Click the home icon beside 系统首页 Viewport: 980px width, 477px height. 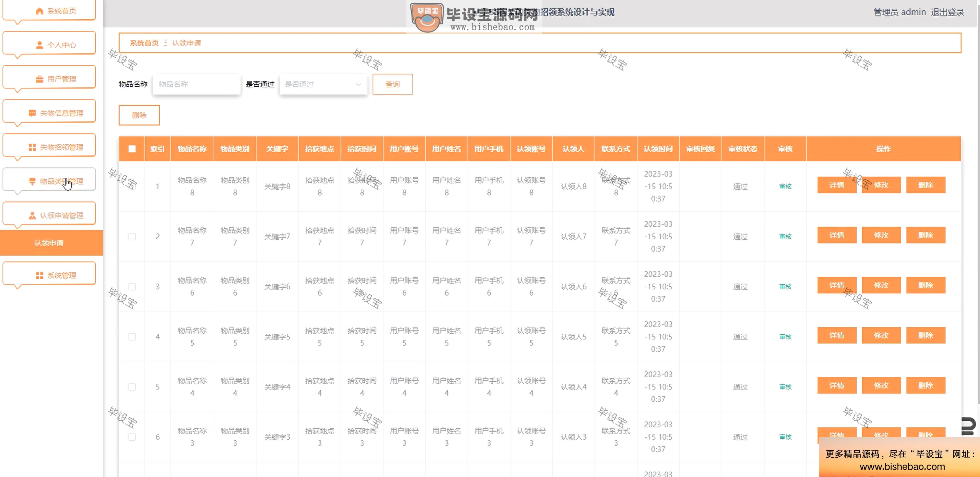pos(39,11)
